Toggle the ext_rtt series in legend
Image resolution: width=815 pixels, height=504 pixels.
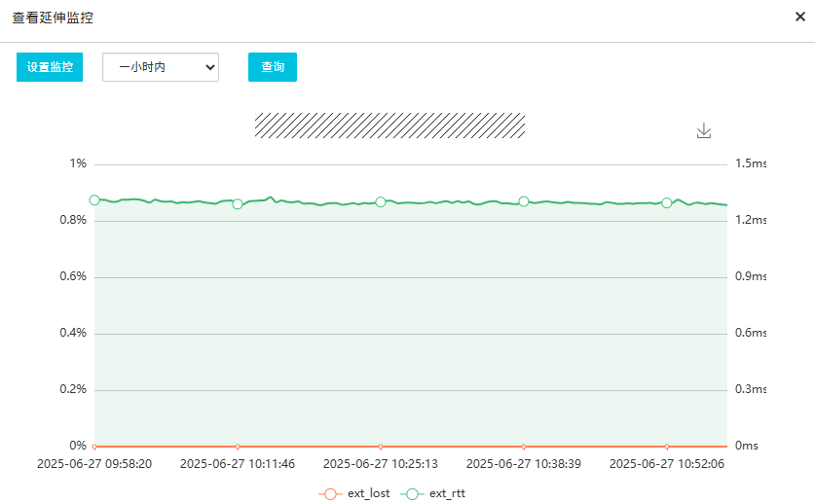[435, 493]
